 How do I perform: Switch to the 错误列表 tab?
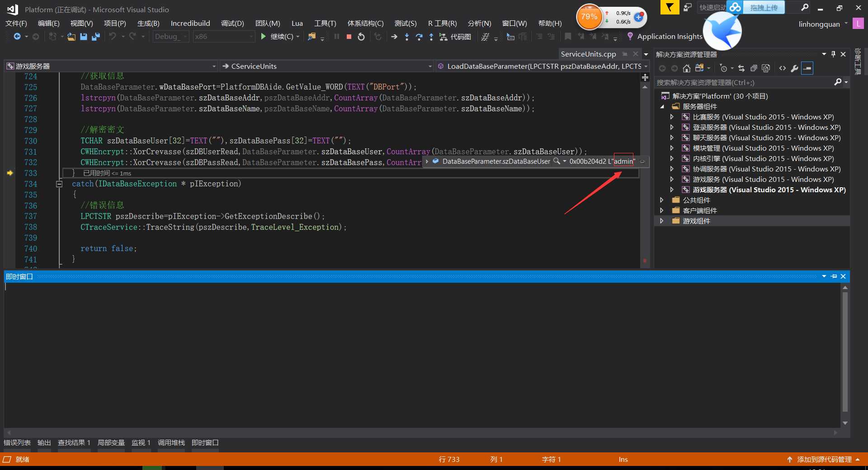click(x=17, y=443)
